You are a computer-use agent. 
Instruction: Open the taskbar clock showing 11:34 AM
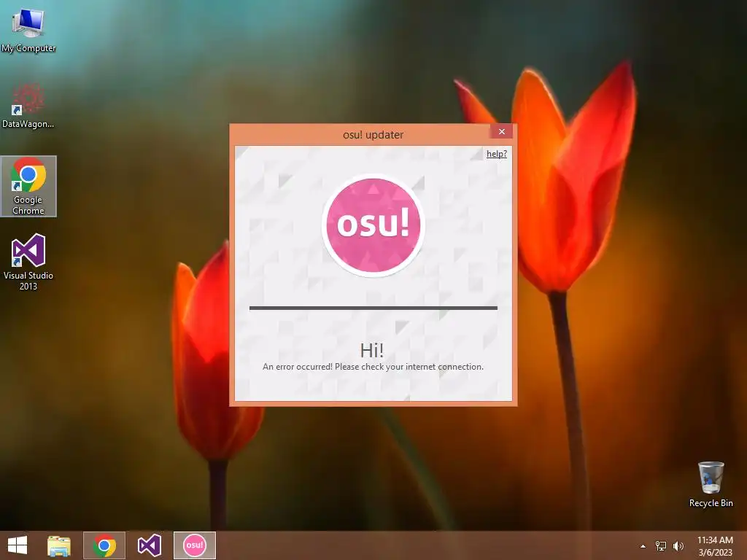[x=715, y=546]
